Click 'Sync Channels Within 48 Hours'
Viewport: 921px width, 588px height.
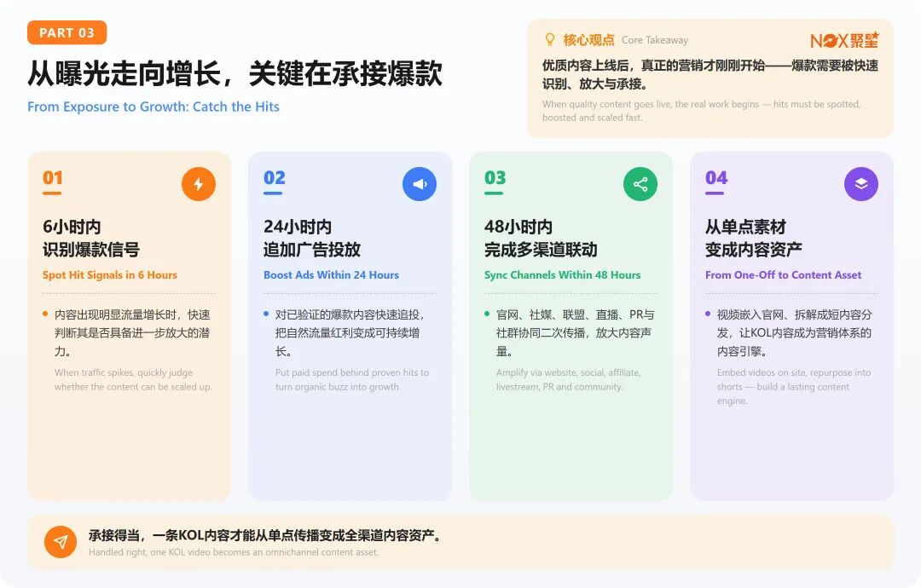[x=562, y=274]
